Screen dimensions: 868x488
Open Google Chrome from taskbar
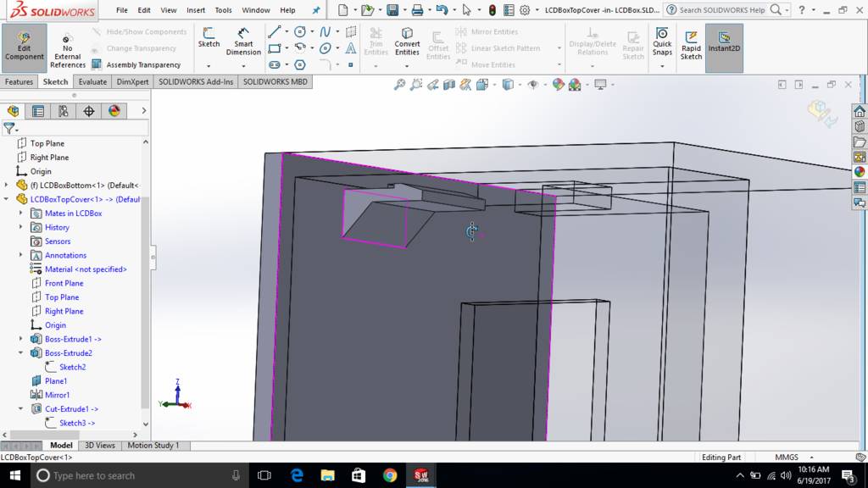390,475
